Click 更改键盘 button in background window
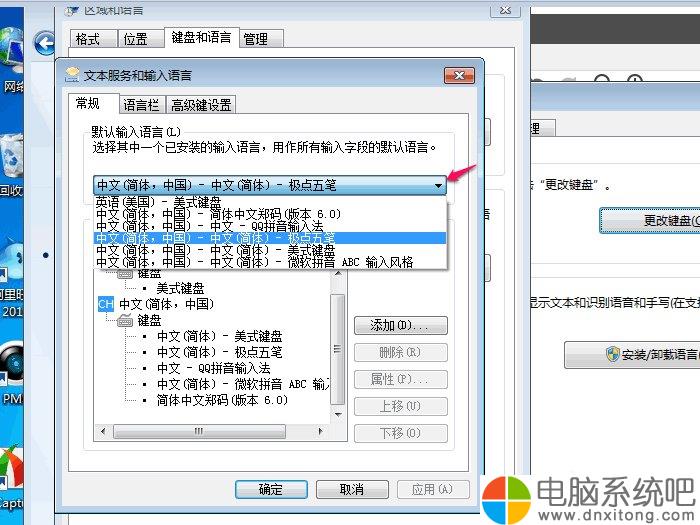The height and width of the screenshot is (525, 700). coord(650,220)
